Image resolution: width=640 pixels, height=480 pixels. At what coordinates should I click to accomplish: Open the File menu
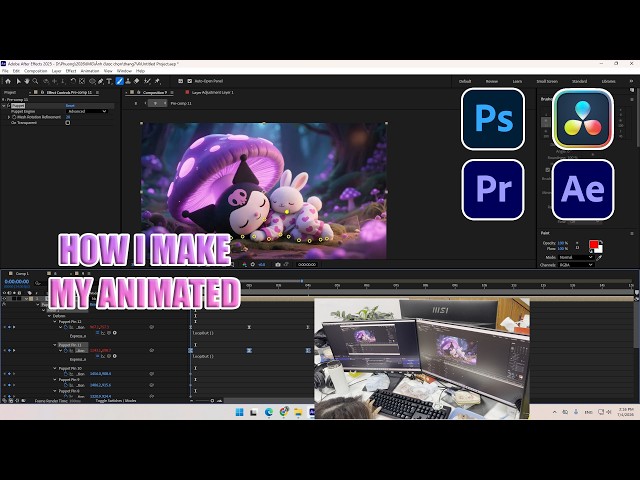(x=5, y=71)
